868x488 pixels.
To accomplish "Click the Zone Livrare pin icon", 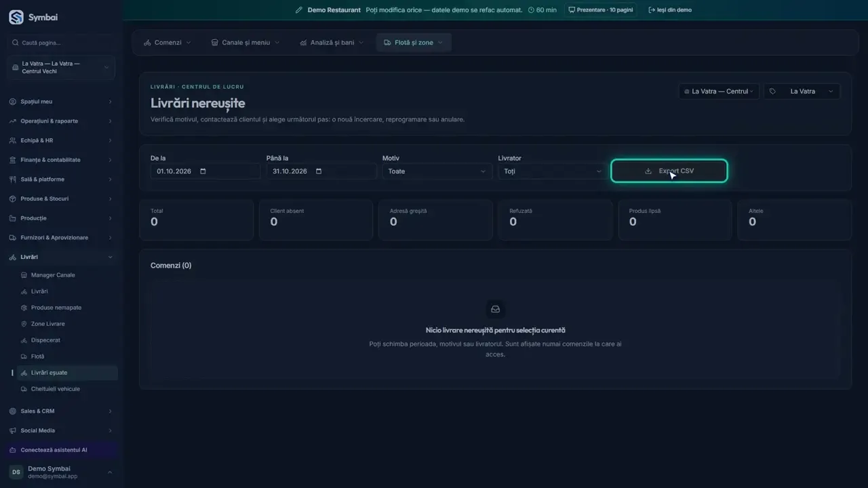I will coord(24,324).
